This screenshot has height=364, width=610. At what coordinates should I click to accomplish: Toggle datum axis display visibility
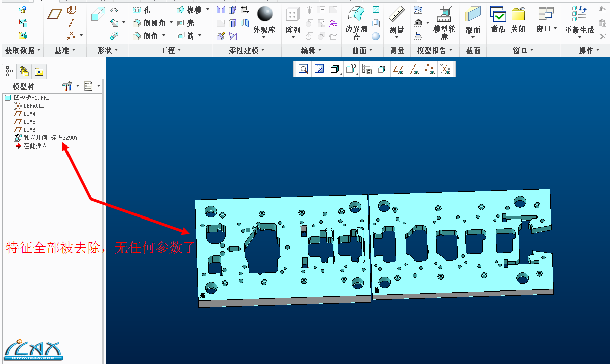[x=414, y=69]
